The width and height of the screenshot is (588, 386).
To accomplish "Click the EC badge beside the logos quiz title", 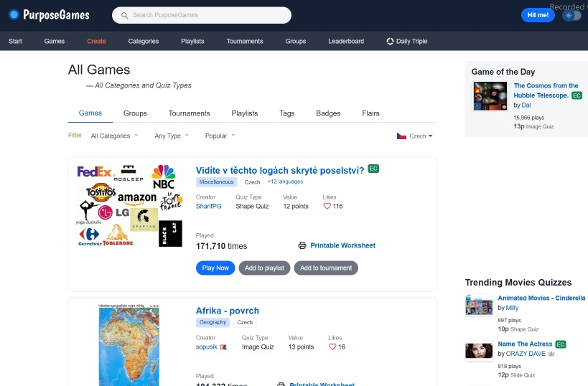I will point(373,169).
